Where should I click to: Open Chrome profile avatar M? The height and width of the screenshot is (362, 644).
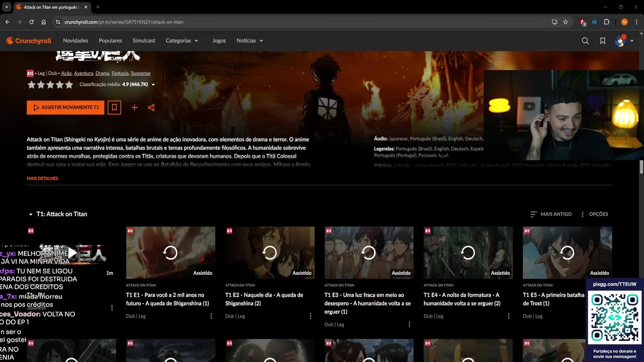(624, 22)
